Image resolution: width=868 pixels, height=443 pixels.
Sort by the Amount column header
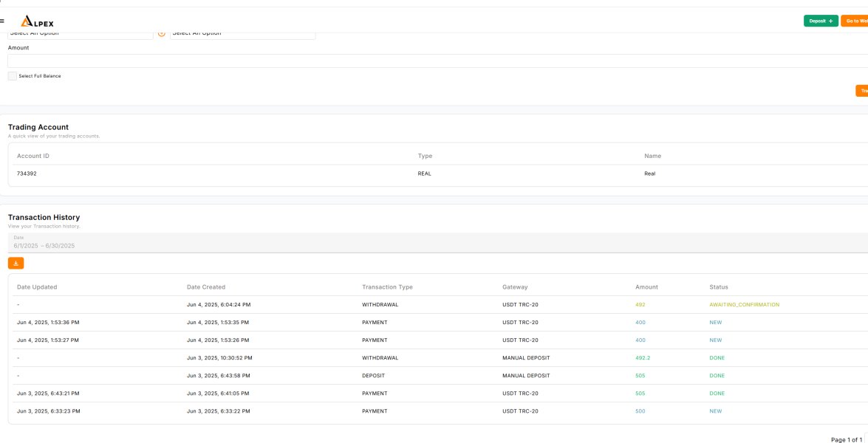click(646, 287)
